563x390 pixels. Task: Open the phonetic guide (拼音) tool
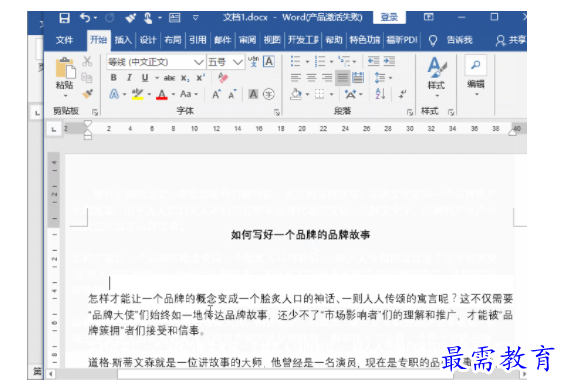point(253,61)
